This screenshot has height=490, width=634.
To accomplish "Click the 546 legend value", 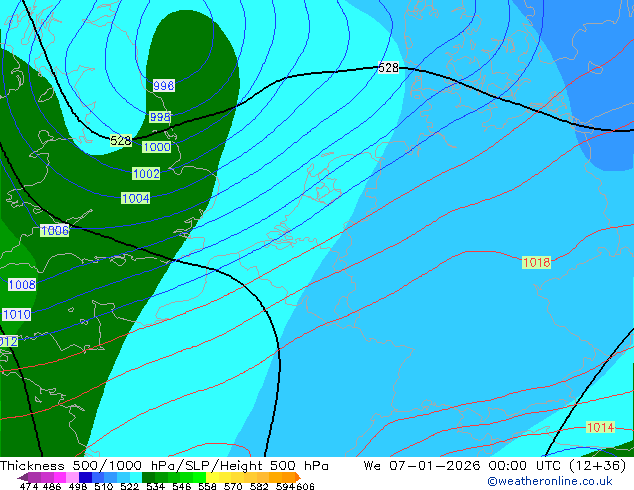I will tap(182, 486).
